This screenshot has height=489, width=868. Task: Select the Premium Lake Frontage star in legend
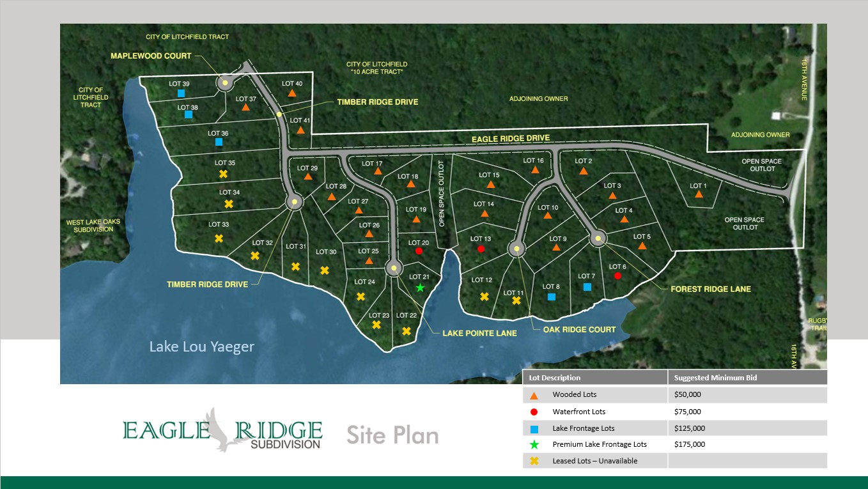[x=534, y=444]
